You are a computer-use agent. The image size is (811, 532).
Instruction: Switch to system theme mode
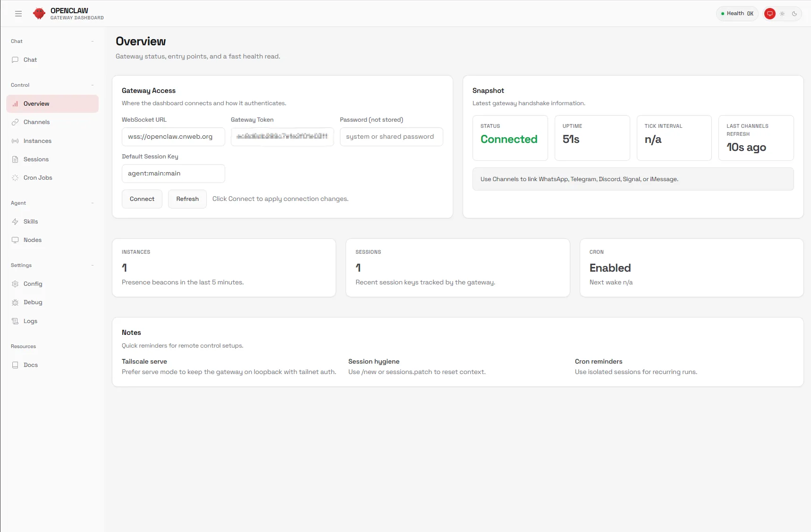769,14
